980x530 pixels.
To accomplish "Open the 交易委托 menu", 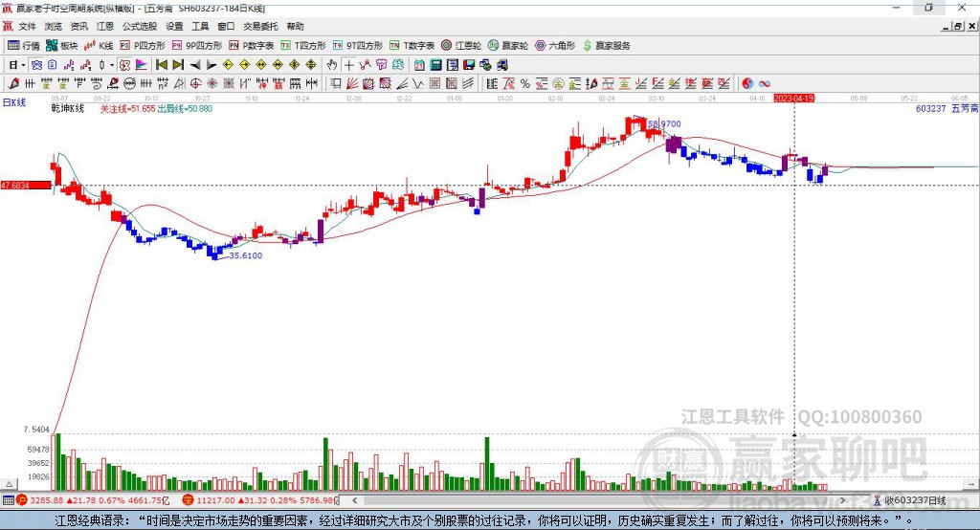I will pos(260,26).
